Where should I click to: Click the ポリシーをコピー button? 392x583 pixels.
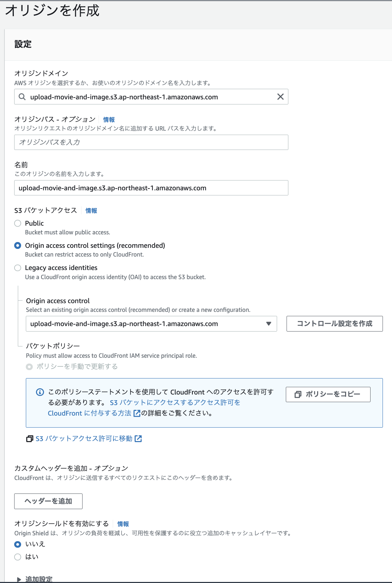328,394
